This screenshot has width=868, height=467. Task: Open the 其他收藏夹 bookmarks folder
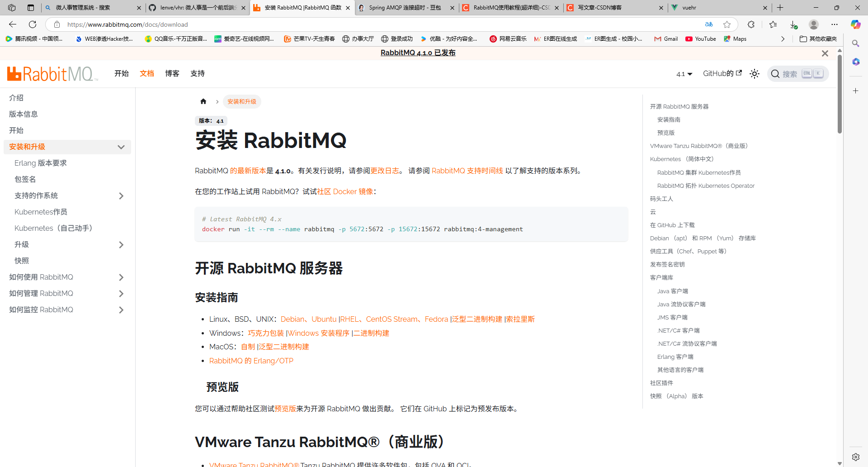(818, 39)
